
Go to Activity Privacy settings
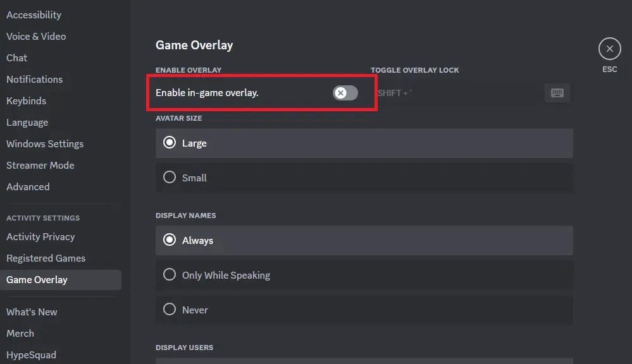click(x=40, y=237)
